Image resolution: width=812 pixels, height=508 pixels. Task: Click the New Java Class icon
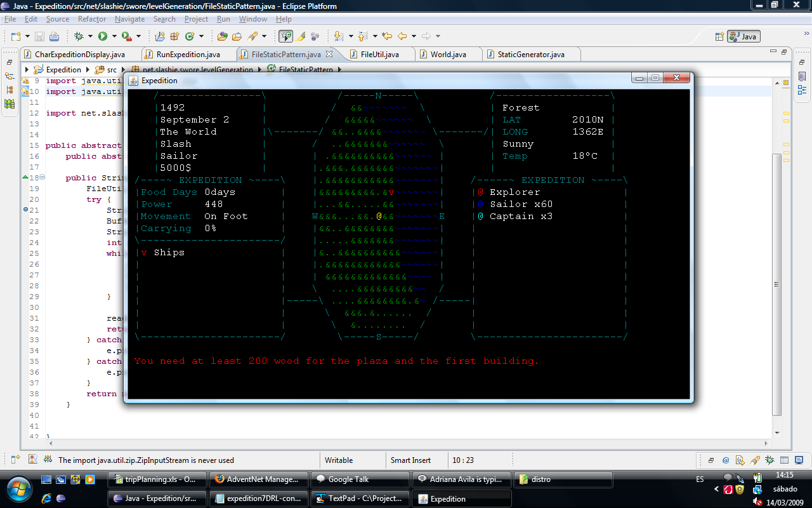coord(190,36)
